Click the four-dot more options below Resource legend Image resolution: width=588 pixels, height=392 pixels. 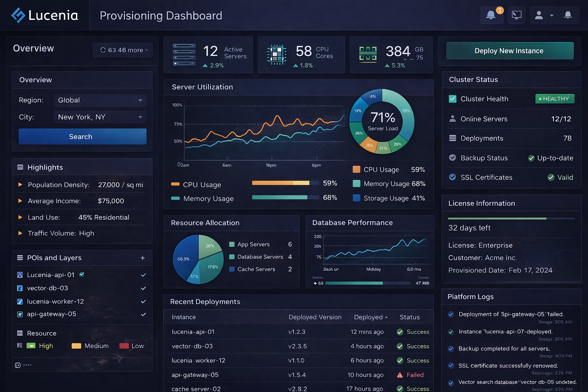tap(27, 365)
